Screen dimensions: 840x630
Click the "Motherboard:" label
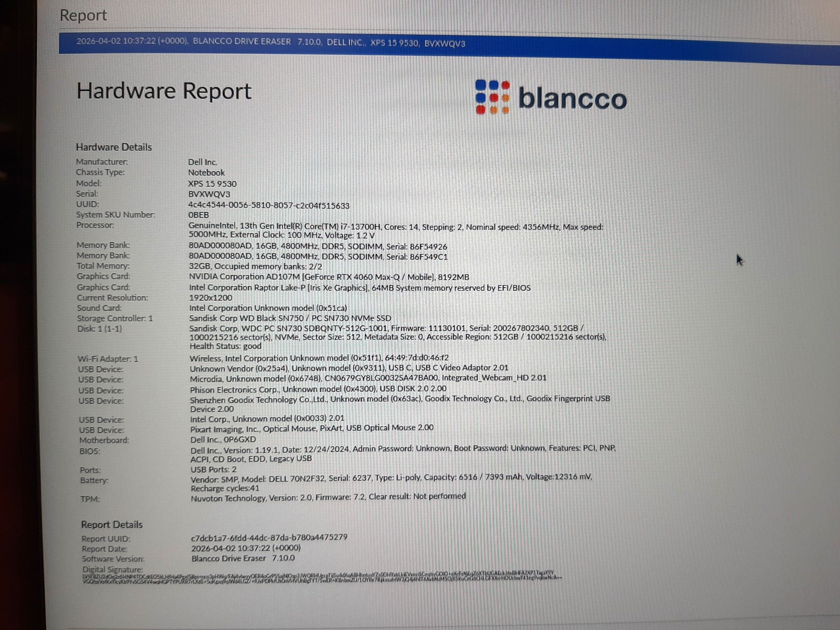click(104, 440)
